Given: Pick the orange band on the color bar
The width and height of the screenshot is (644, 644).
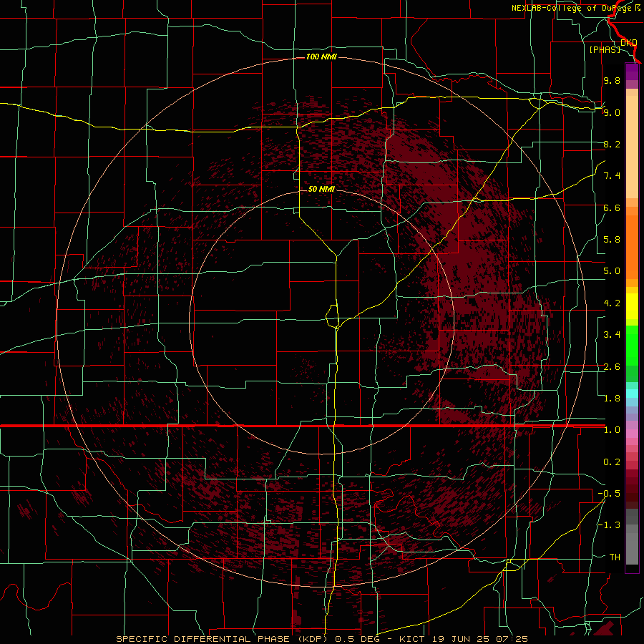Looking at the screenshot, I should point(632,246).
